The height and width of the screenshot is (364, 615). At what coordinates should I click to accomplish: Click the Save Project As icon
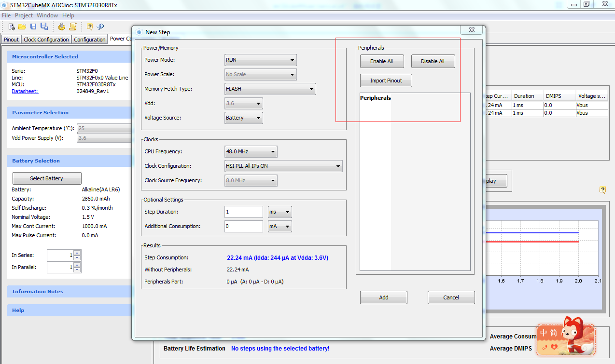(x=44, y=27)
